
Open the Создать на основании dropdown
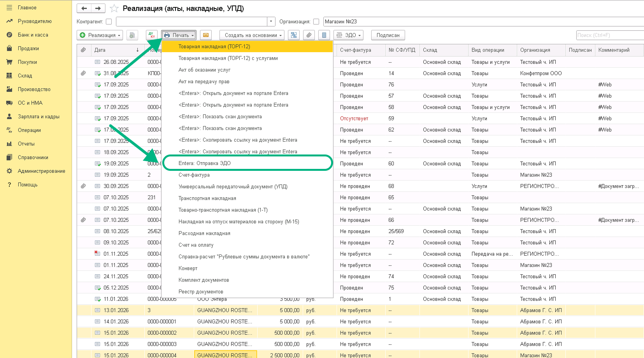point(252,35)
